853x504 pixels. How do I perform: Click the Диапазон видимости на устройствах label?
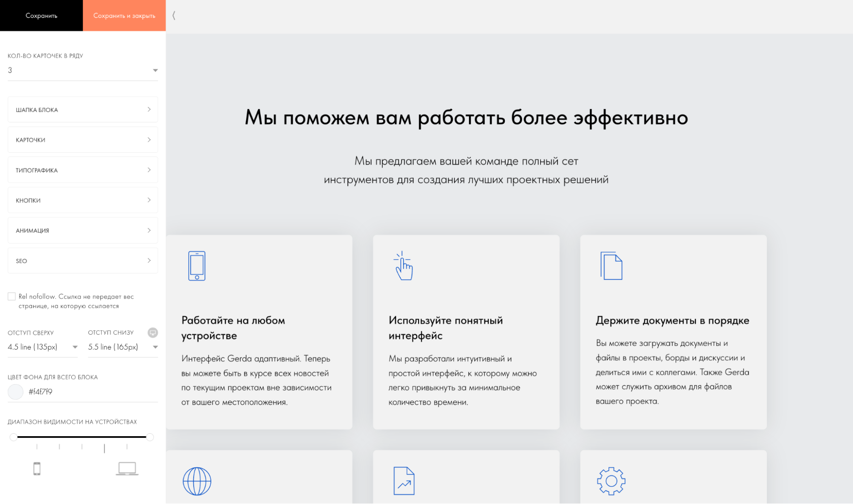72,422
